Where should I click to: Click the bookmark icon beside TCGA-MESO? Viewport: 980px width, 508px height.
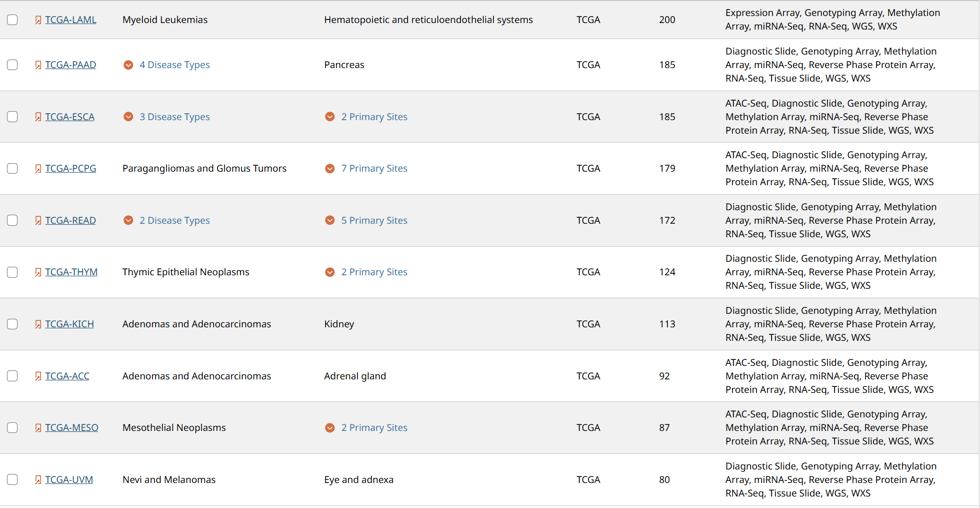click(38, 428)
